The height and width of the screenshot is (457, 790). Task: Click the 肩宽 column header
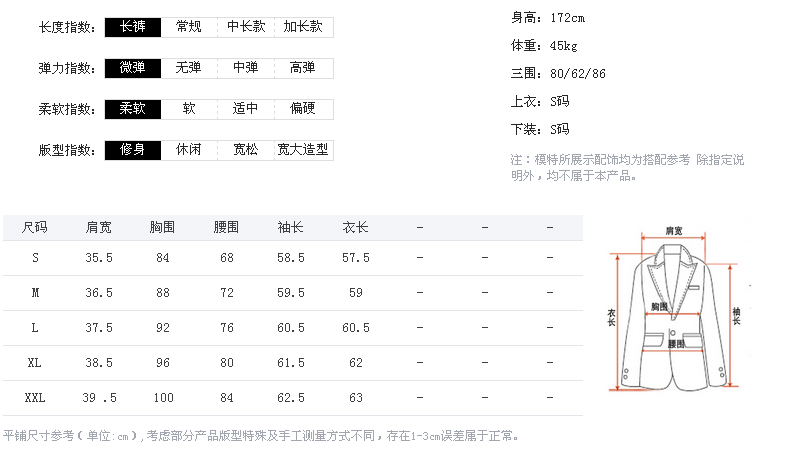(99, 227)
